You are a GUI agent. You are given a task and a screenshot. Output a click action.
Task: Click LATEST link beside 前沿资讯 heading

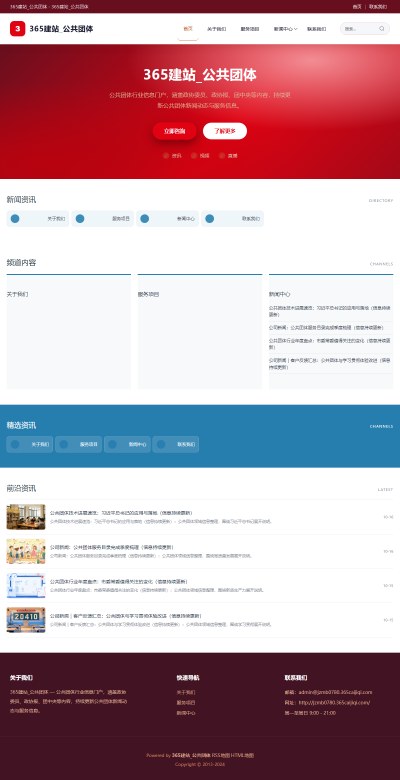pyautogui.click(x=385, y=489)
